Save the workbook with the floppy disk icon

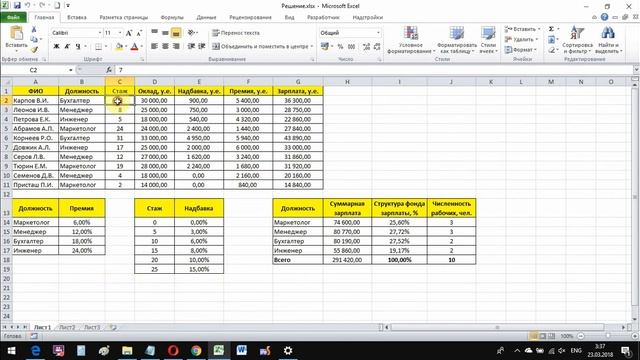(17, 6)
